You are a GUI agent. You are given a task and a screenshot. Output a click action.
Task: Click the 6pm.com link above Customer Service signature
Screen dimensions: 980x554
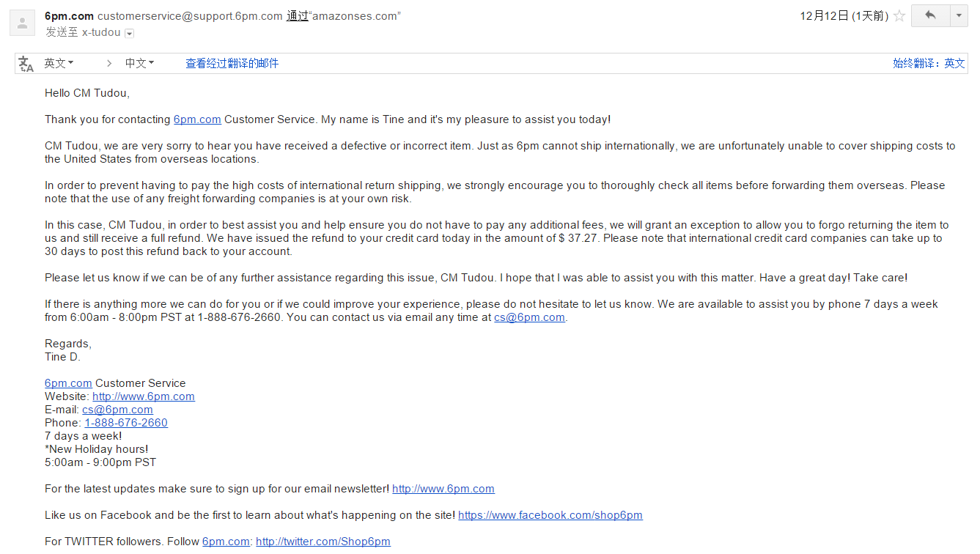point(68,383)
